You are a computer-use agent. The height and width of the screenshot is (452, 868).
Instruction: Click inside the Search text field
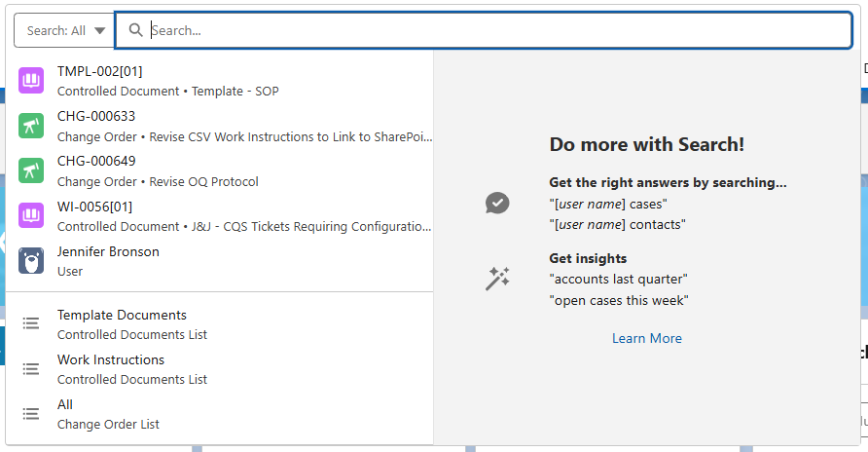[x=487, y=30]
